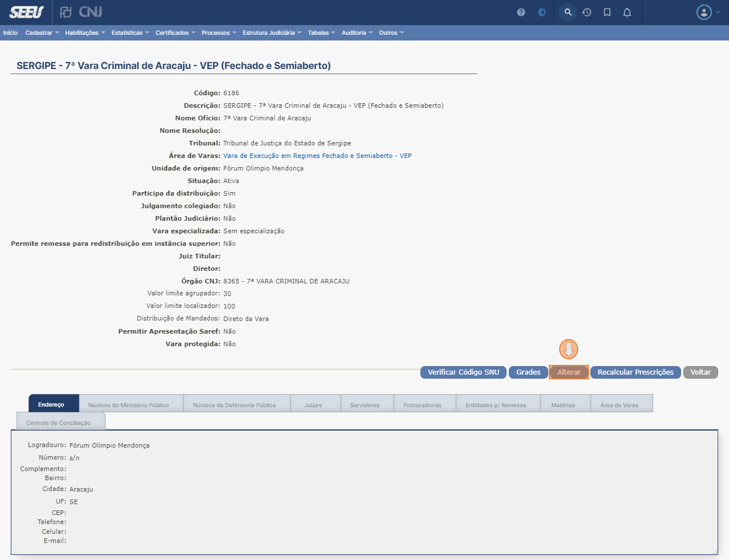Image resolution: width=729 pixels, height=560 pixels.
Task: Open the bookmarks icon
Action: pos(607,12)
